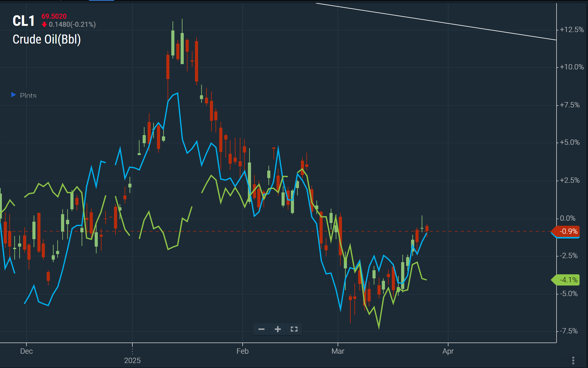This screenshot has width=588, height=368.
Task: Select the green -4.1% series tag
Action: click(x=567, y=280)
